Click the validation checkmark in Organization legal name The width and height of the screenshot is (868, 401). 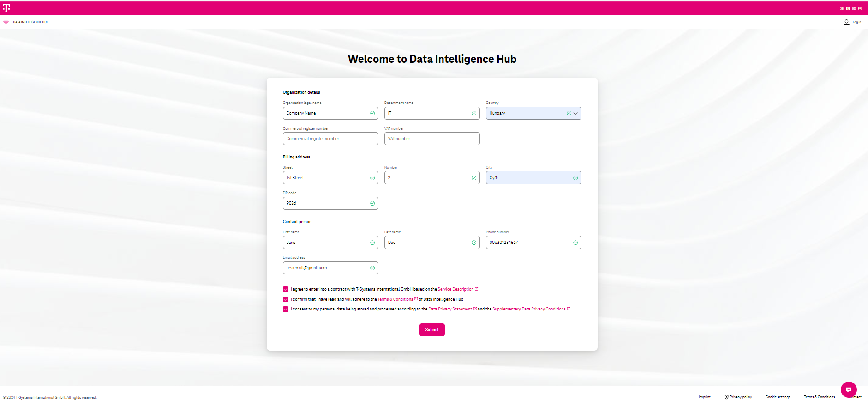[372, 113]
